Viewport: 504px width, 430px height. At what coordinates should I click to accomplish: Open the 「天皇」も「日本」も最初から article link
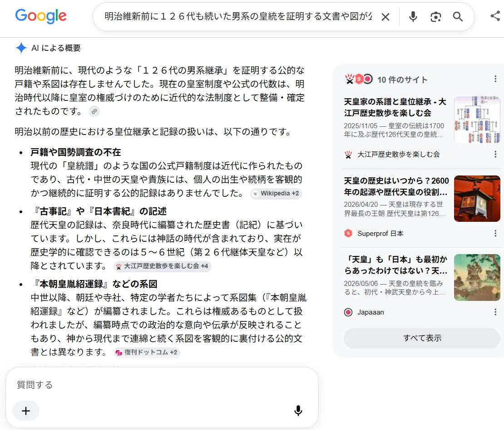click(395, 265)
